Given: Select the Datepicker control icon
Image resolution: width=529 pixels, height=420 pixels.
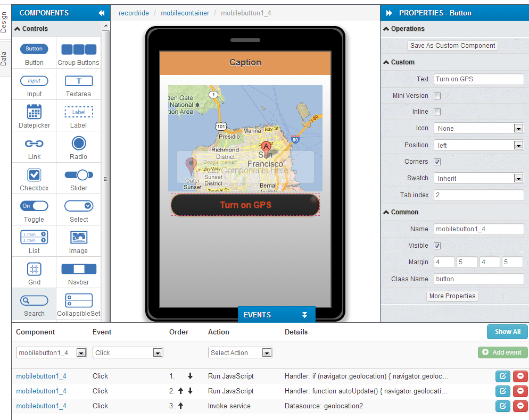Looking at the screenshot, I should [34, 112].
